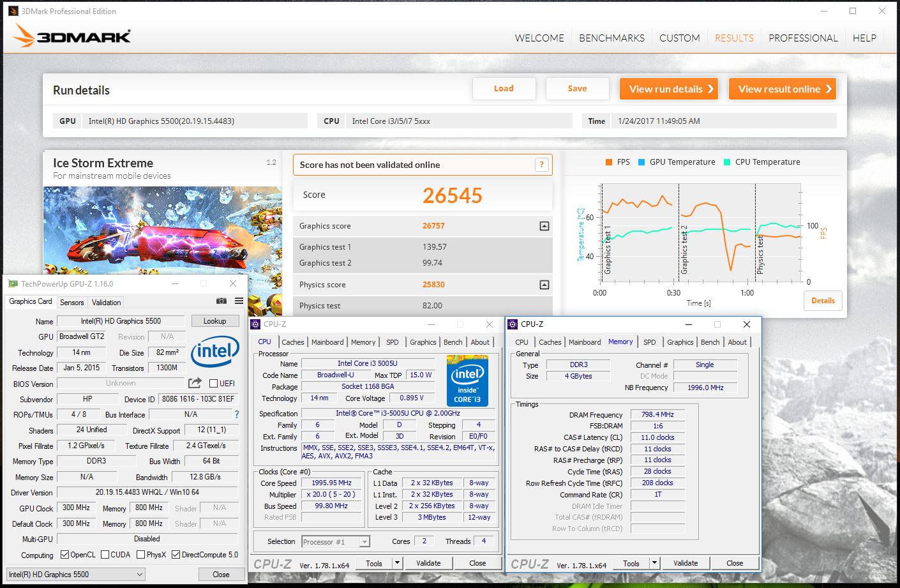This screenshot has height=588, width=900.
Task: Click the FPS temperature chart area
Action: tap(700, 233)
